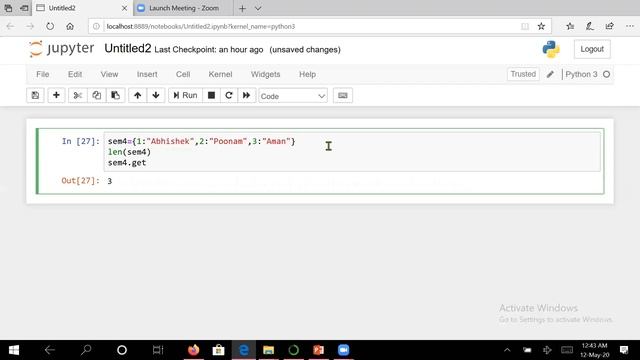Screen dimensions: 640x360
Task: Click the Trusted notebook button
Action: [523, 74]
